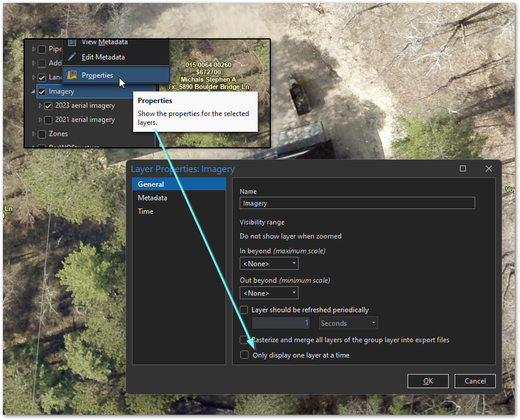Click the View Metadata icon in context menu

(x=72, y=42)
